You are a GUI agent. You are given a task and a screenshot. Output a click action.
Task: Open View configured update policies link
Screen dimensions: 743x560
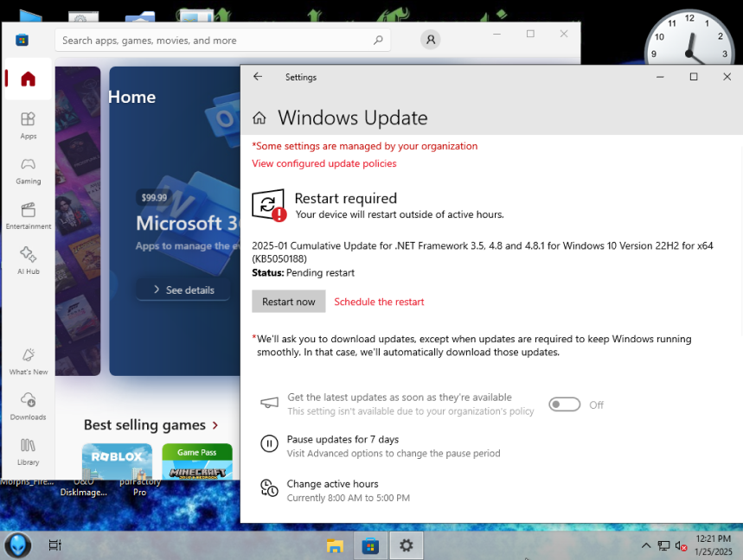pos(324,163)
